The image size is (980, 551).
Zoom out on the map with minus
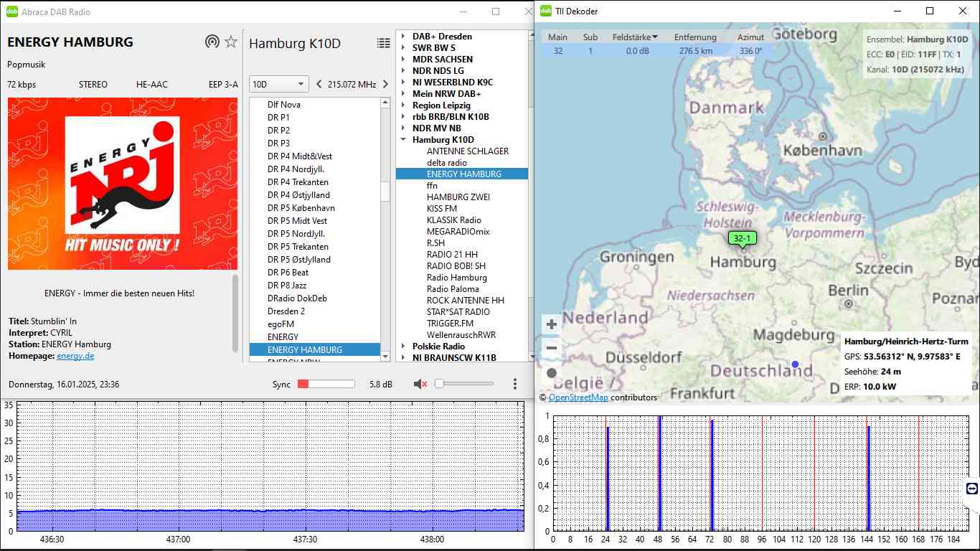click(552, 349)
